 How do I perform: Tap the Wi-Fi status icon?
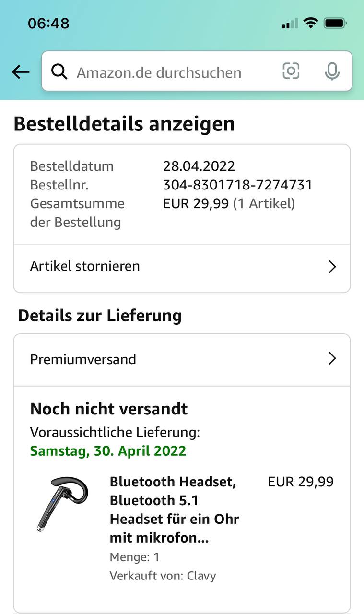311,23
